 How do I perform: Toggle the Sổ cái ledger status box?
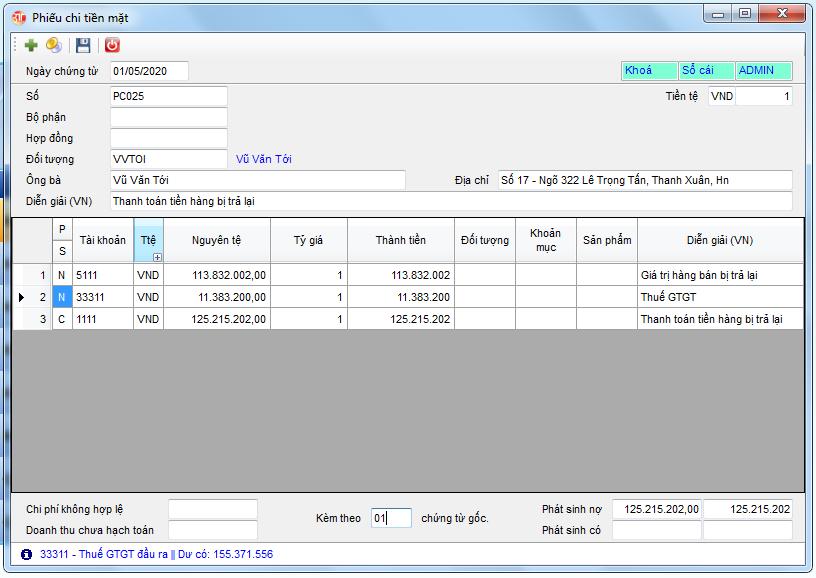point(705,71)
